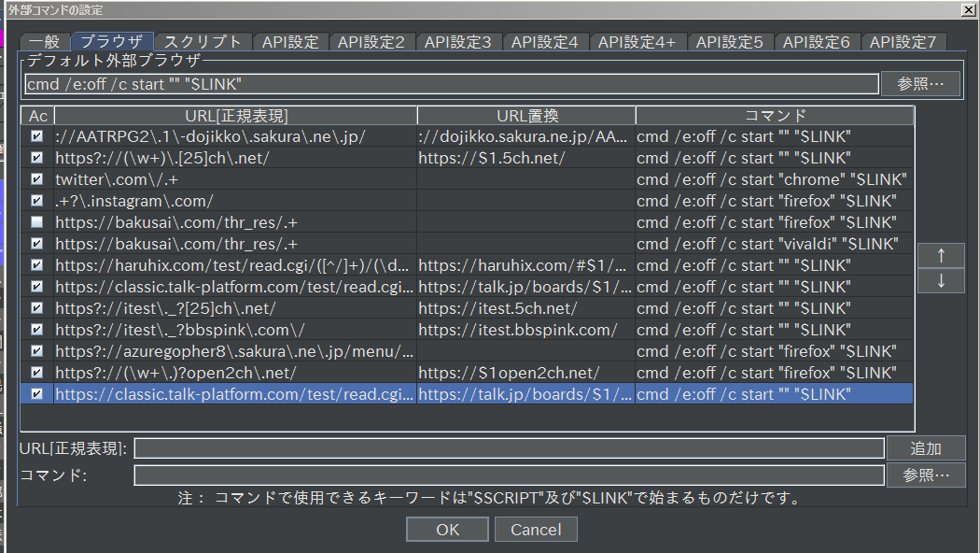Move selected row up with ↑ button
The height and width of the screenshot is (553, 980).
tap(941, 255)
